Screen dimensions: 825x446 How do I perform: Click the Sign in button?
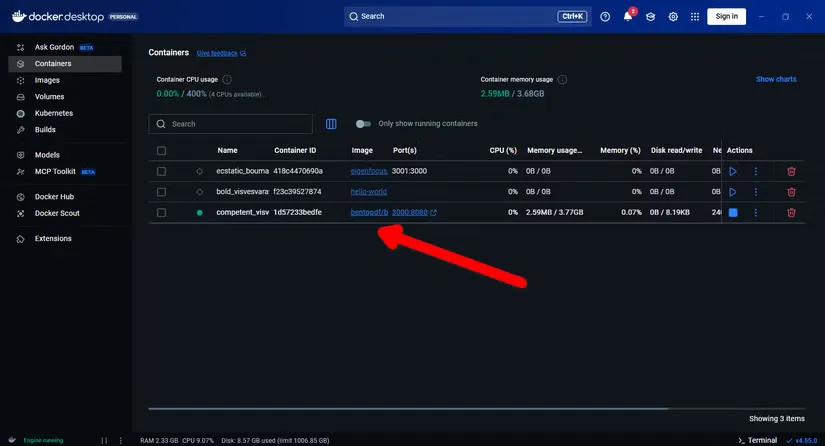[726, 16]
